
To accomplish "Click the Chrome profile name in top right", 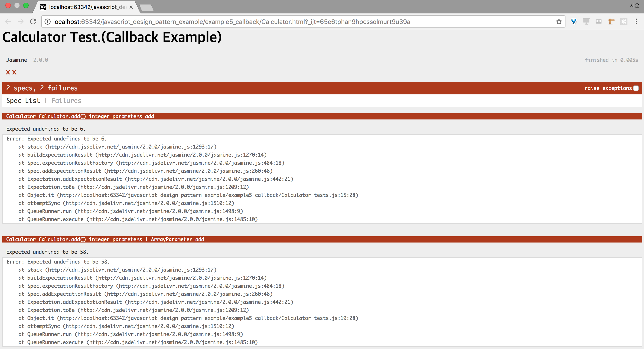I will coord(635,5).
